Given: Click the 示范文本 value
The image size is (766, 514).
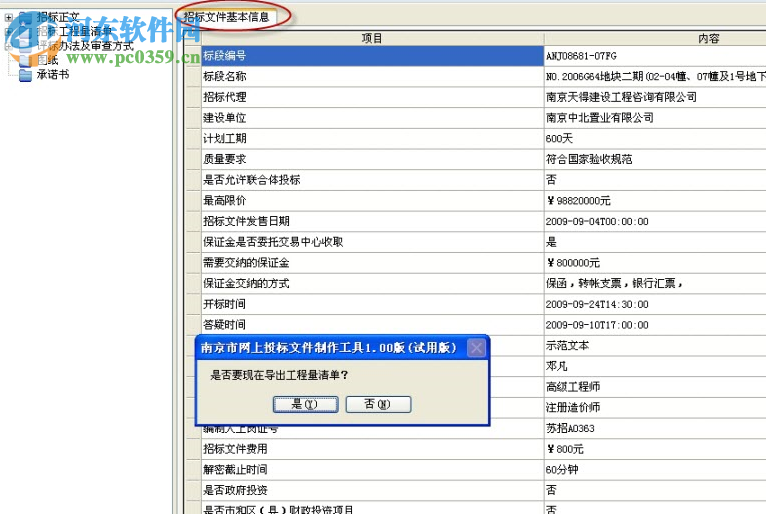Looking at the screenshot, I should pyautogui.click(x=567, y=345).
